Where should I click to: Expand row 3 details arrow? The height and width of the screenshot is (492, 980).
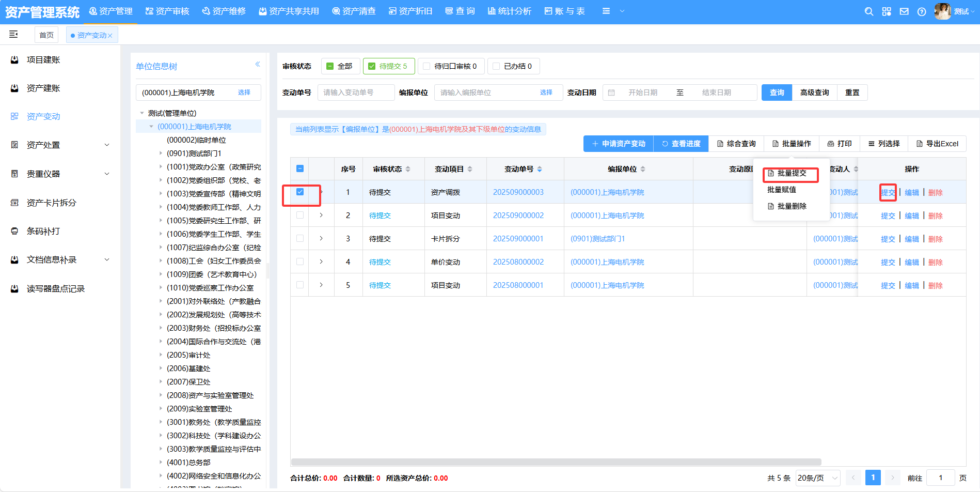[x=321, y=238]
